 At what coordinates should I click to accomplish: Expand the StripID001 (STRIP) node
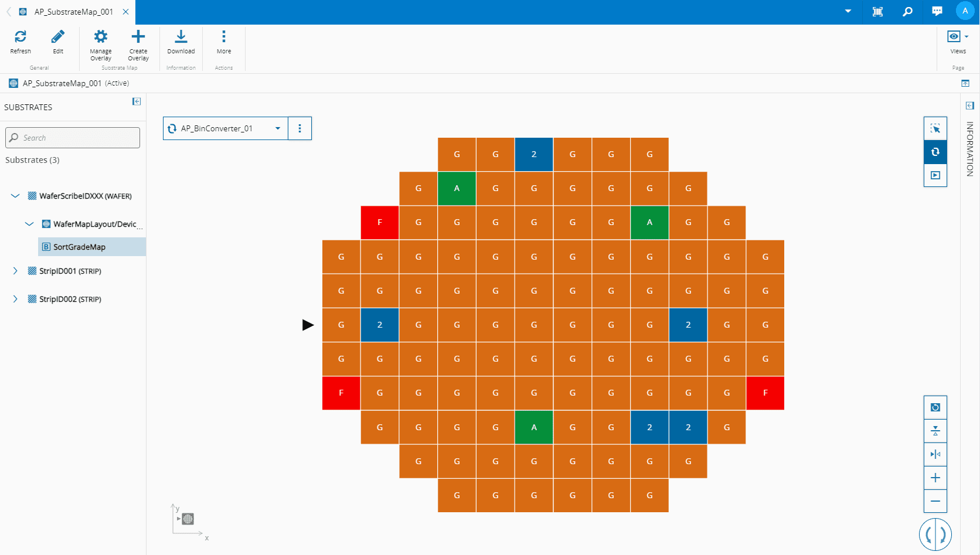pyautogui.click(x=15, y=271)
